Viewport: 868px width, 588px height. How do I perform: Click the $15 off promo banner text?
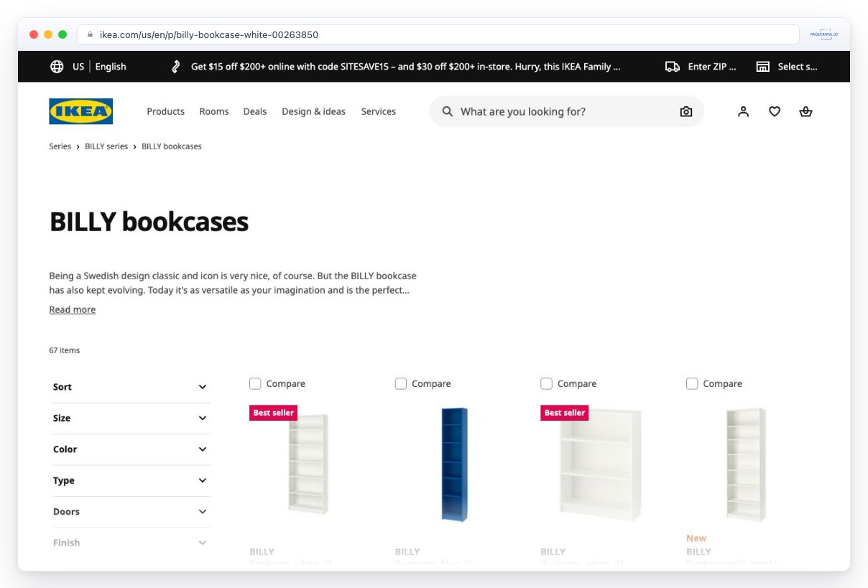406,67
